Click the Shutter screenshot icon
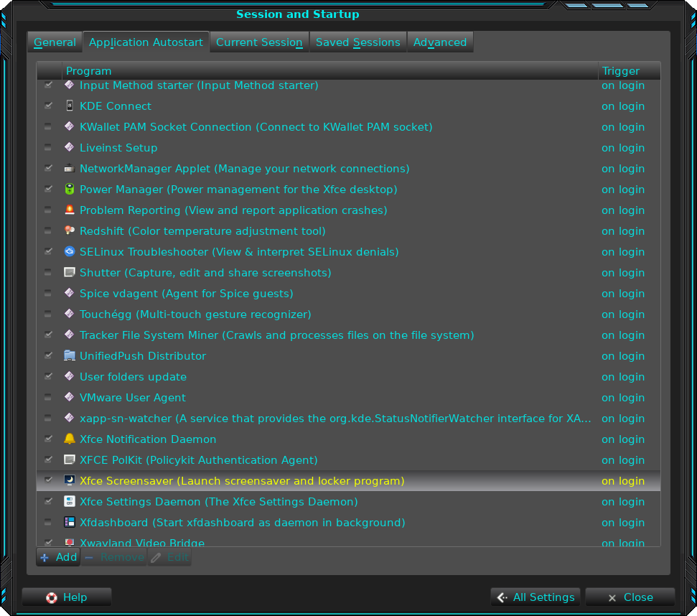Viewport: 697px width, 616px height. click(x=70, y=272)
